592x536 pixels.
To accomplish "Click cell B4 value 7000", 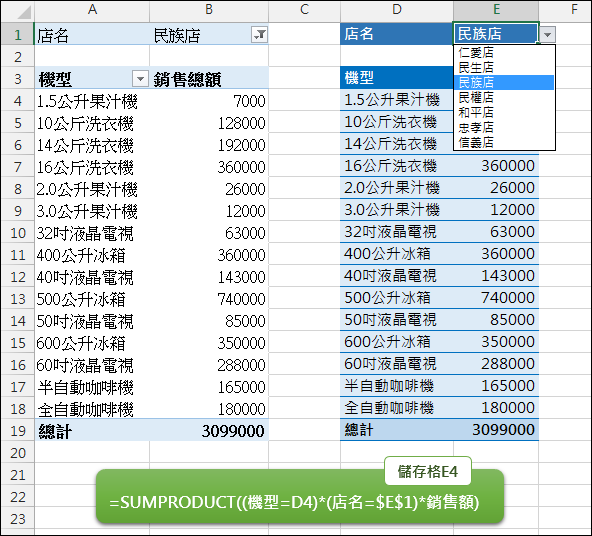I will click(209, 101).
